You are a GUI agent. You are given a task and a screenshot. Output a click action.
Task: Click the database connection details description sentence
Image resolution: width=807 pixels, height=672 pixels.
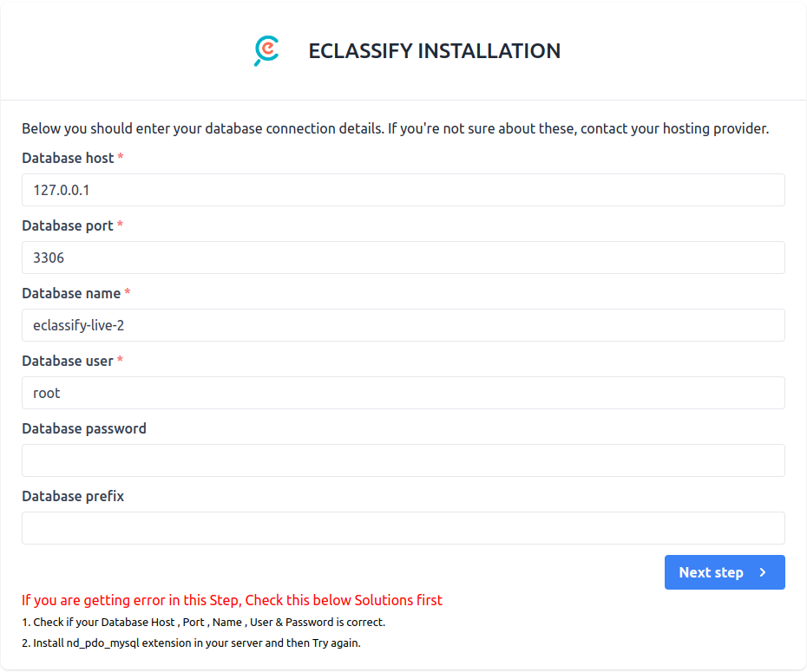(395, 128)
